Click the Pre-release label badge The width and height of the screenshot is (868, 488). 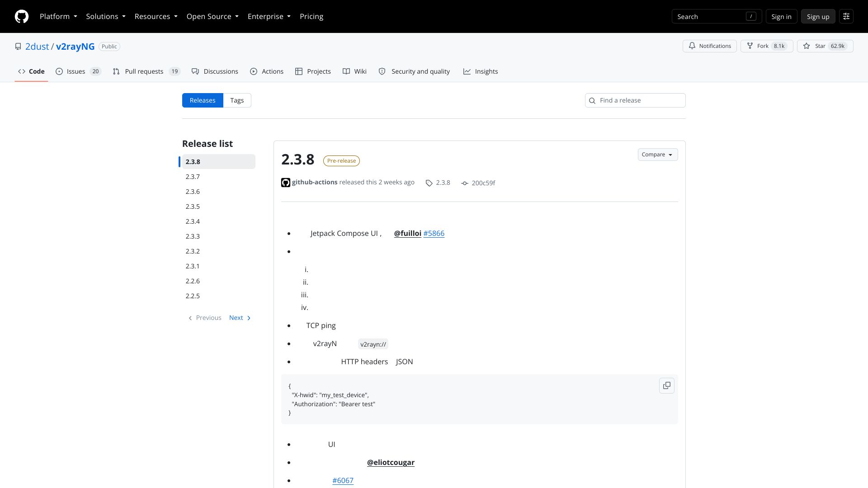pyautogui.click(x=341, y=161)
